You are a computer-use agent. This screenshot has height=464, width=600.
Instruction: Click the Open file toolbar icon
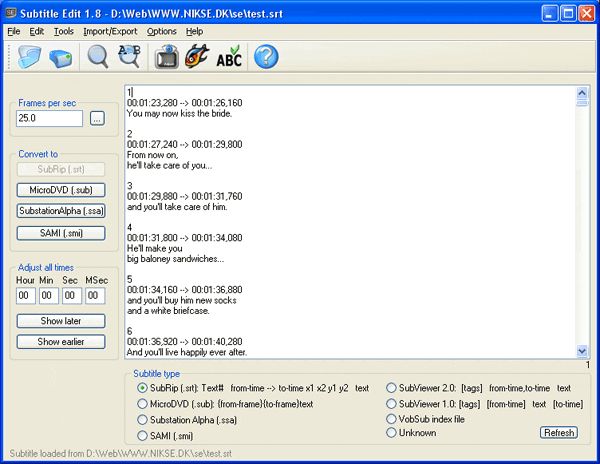point(29,57)
